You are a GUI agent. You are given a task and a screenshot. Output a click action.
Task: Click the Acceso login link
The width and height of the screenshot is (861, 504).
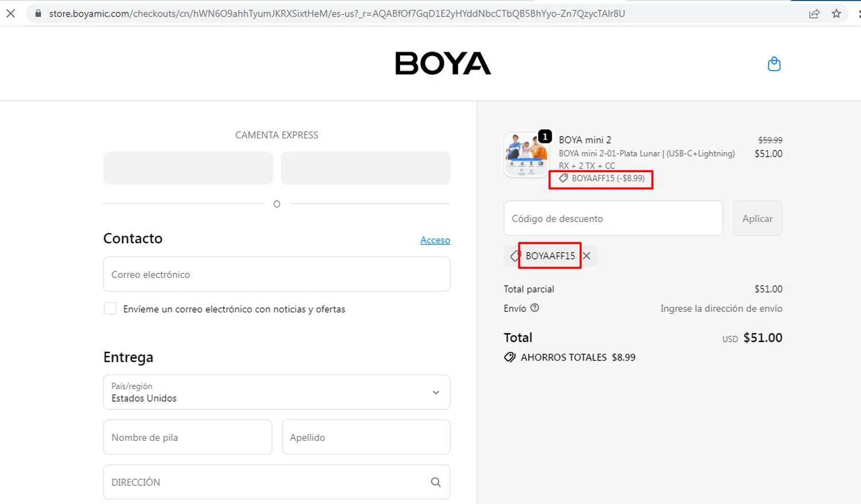coord(435,240)
